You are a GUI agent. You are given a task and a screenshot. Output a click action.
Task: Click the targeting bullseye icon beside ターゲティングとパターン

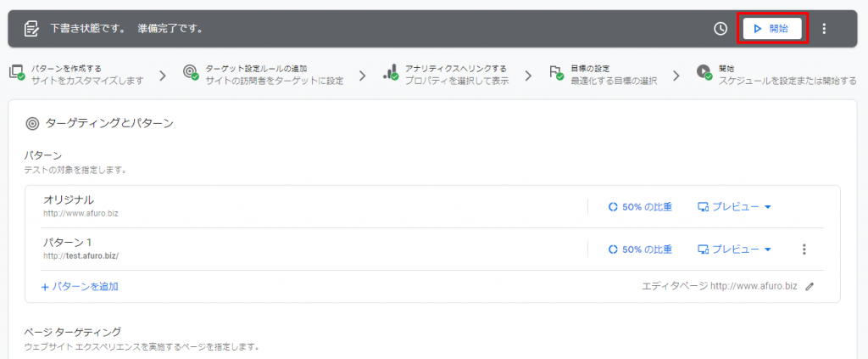coord(32,124)
